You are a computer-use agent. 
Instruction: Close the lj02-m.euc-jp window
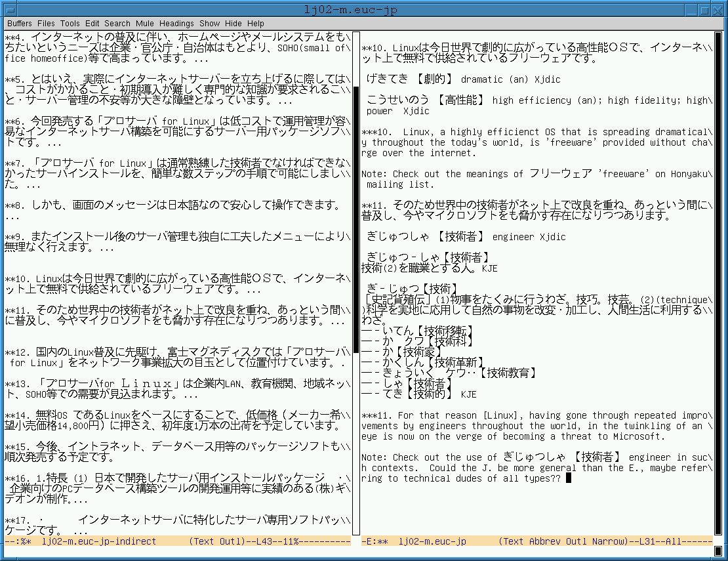pos(718,10)
